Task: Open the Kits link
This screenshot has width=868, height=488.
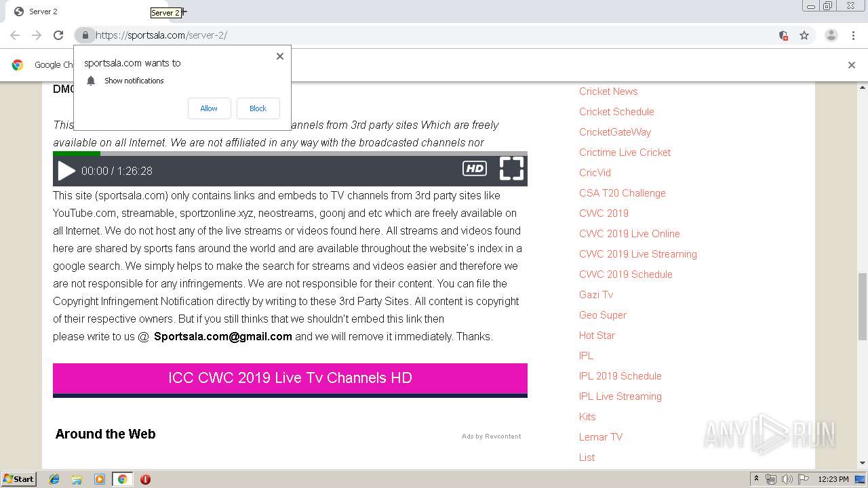Action: click(x=587, y=417)
